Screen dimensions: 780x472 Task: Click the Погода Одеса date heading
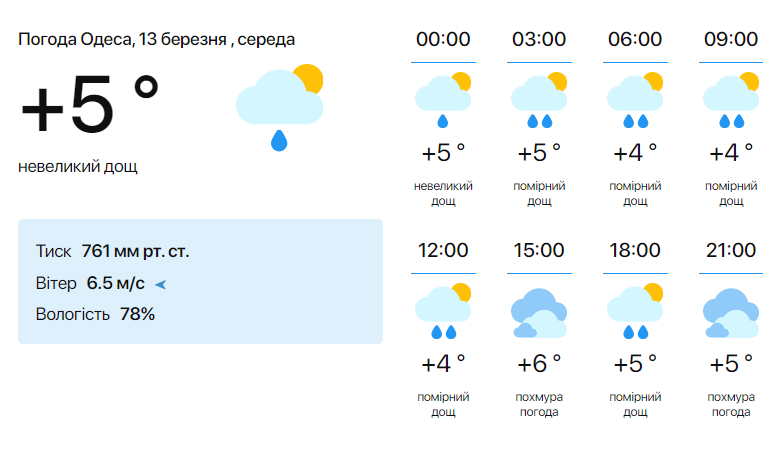(156, 40)
